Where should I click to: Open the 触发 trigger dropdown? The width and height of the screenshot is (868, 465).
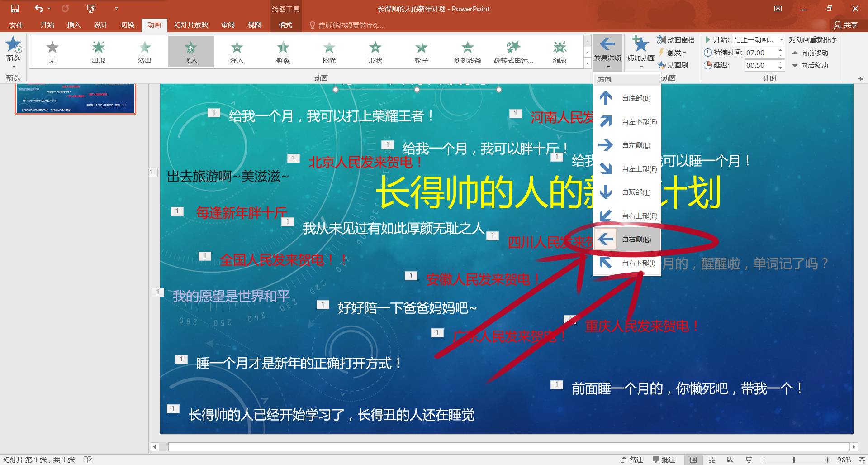pyautogui.click(x=673, y=53)
